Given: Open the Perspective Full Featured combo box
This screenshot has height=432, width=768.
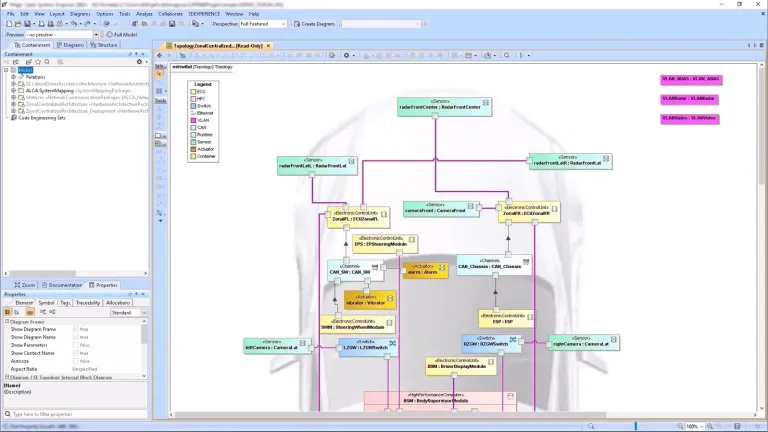Looking at the screenshot, I should coord(263,24).
